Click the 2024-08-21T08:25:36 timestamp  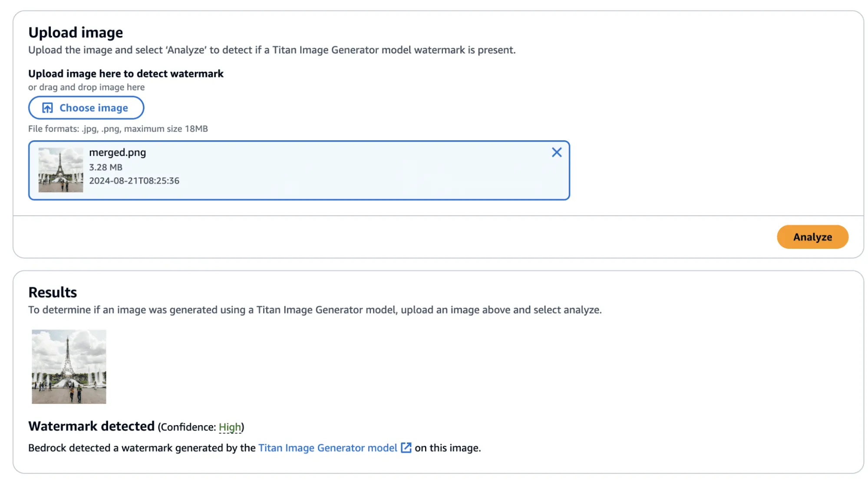pyautogui.click(x=134, y=181)
